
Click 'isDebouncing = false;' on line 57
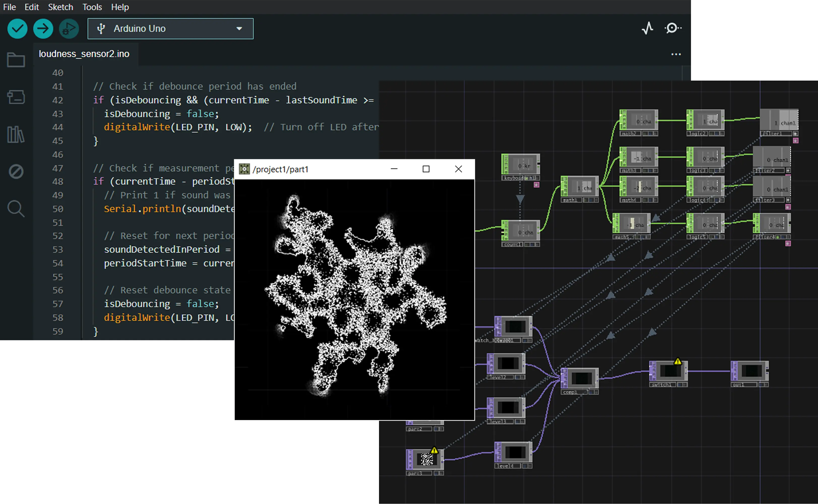(x=161, y=304)
